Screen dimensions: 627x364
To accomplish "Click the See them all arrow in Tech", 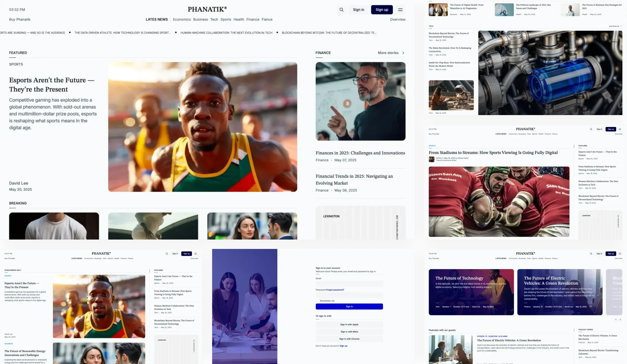I will pos(621,26).
